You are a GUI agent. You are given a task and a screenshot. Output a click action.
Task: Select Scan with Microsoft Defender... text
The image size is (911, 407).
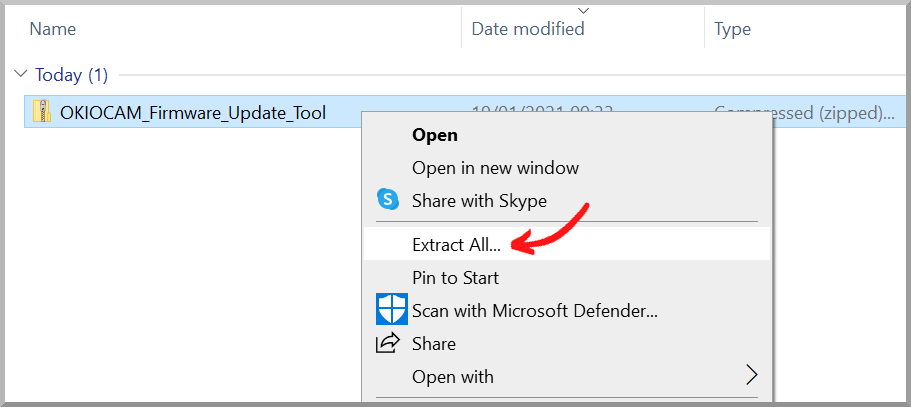pos(534,310)
